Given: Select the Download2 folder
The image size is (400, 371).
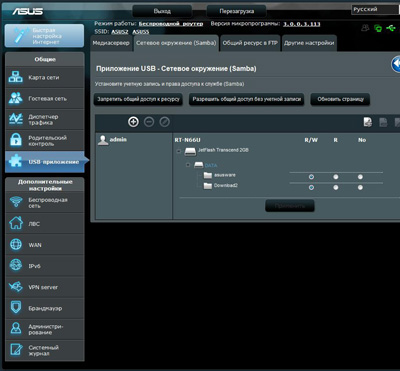Looking at the screenshot, I should point(226,185).
